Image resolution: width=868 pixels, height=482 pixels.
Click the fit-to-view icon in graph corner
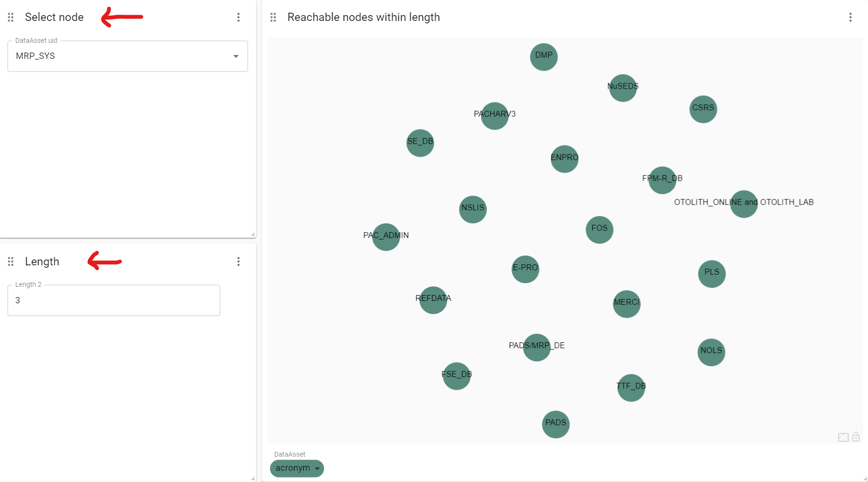[x=843, y=437]
